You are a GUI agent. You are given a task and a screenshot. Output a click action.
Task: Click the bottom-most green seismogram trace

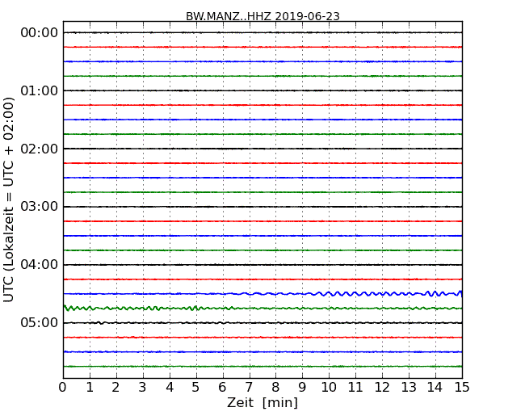click(262, 367)
